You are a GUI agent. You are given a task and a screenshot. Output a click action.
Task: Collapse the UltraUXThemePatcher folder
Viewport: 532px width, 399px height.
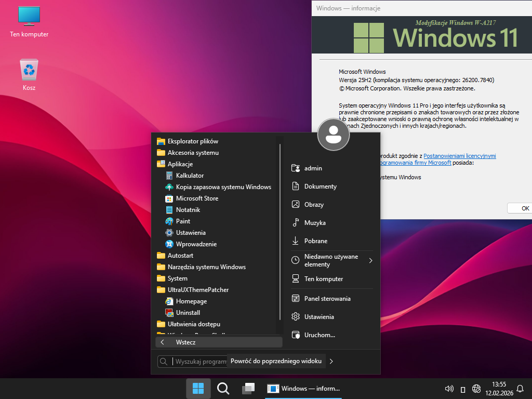pyautogui.click(x=198, y=290)
